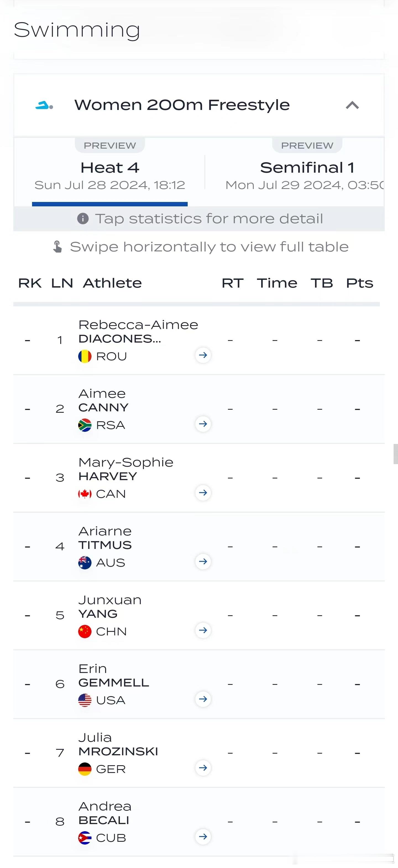The width and height of the screenshot is (398, 868).
Task: Click the page scrollbar thumb
Action: [396, 454]
